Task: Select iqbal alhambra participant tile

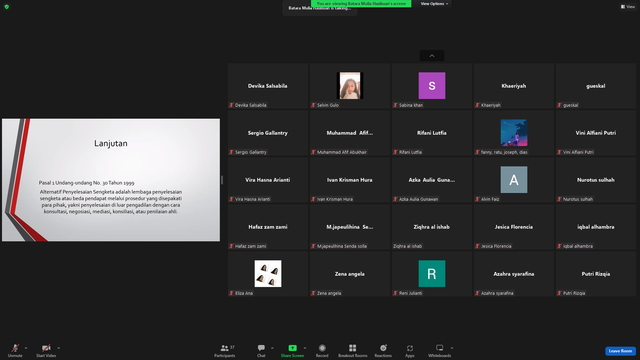Action: click(x=596, y=227)
